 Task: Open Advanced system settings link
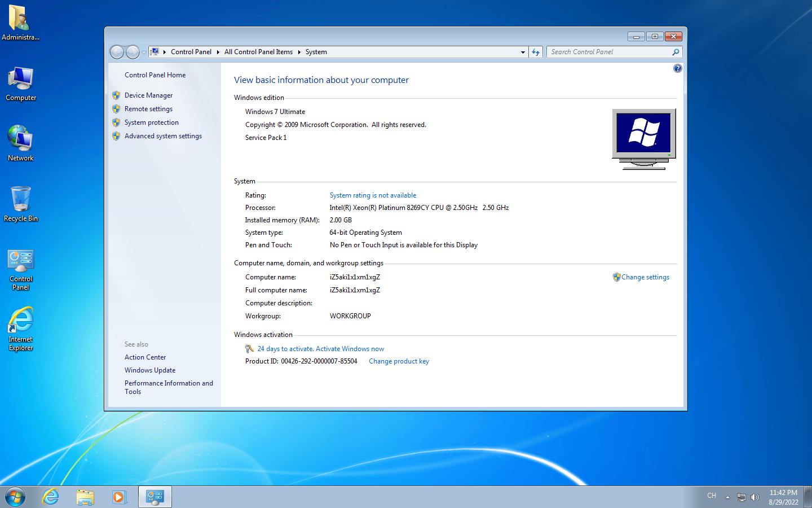point(163,136)
